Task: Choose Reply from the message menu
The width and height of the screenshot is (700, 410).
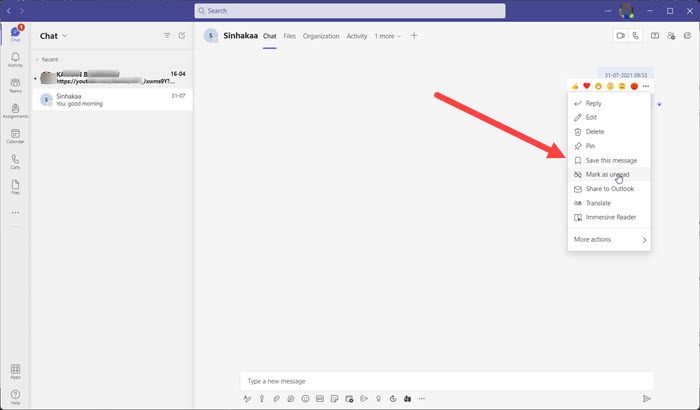Action: pos(609,103)
